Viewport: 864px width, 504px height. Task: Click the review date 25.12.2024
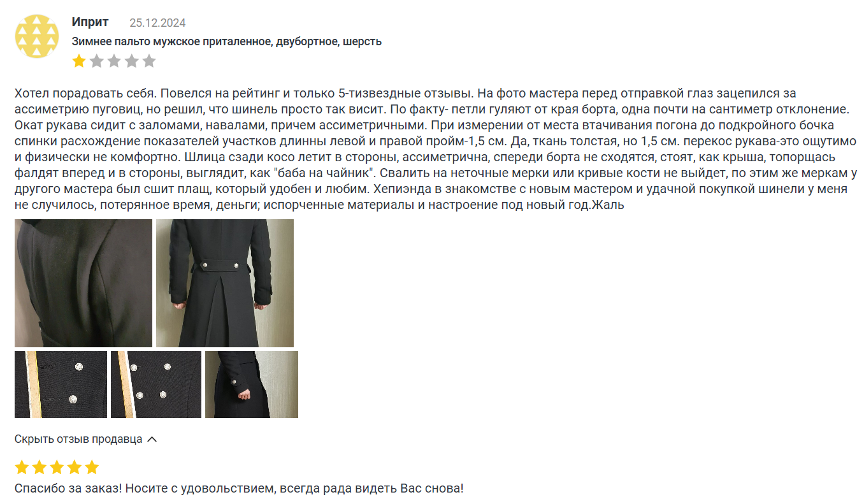tap(157, 23)
